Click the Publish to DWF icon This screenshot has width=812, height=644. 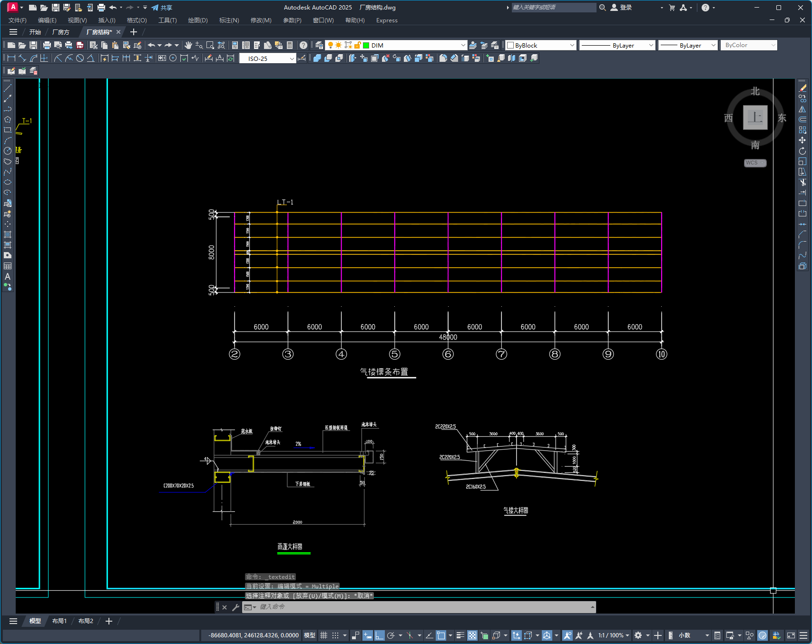coord(80,45)
